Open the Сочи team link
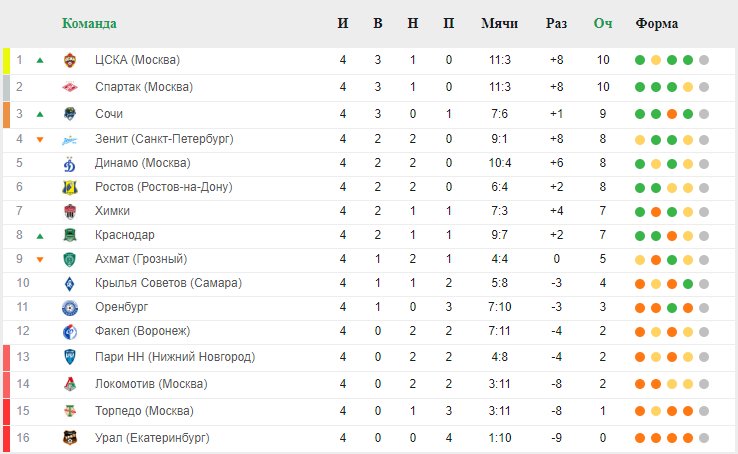Image resolution: width=738 pixels, height=454 pixels. 109,114
